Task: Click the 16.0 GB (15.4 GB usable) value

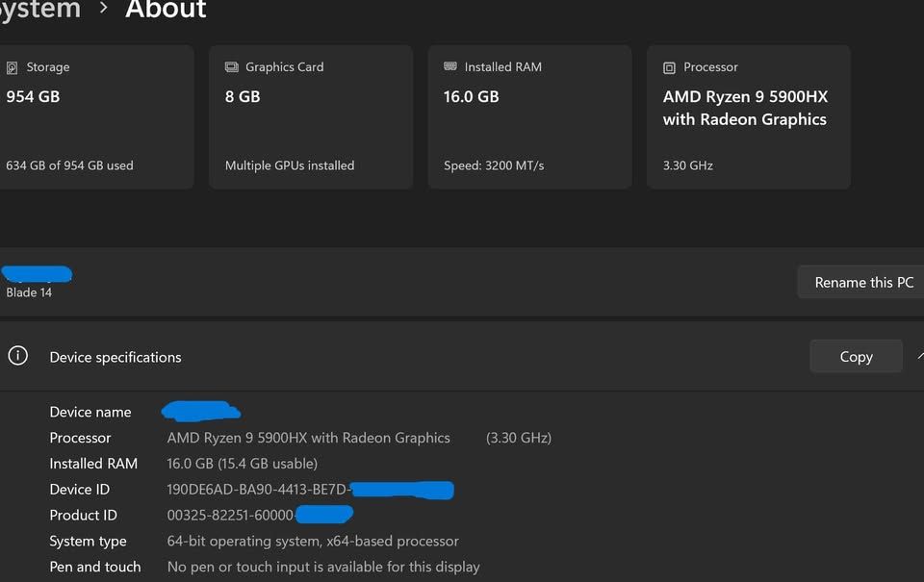Action: coord(243,464)
